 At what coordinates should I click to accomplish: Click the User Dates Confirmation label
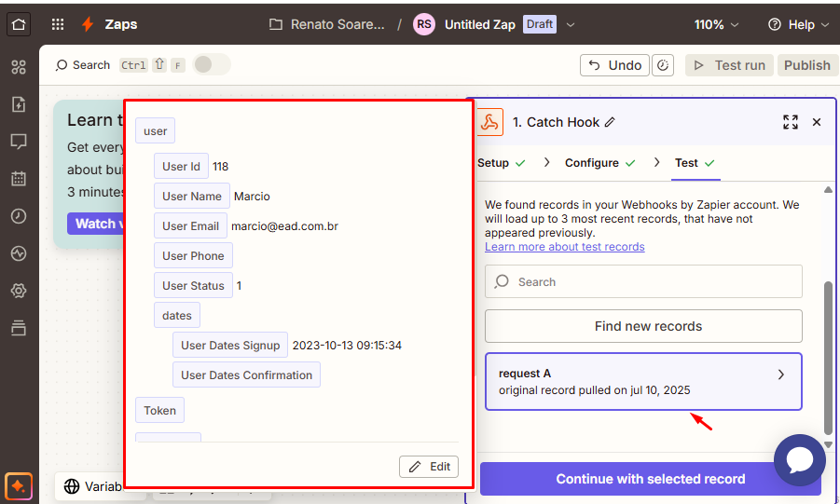coord(246,375)
